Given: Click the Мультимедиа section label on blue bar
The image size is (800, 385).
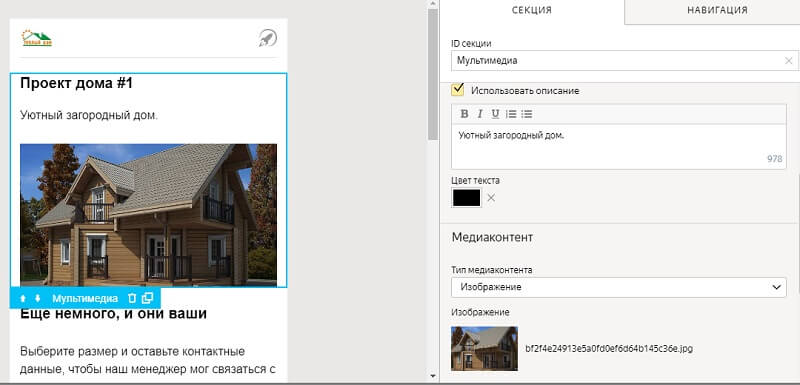Looking at the screenshot, I should pos(85,298).
